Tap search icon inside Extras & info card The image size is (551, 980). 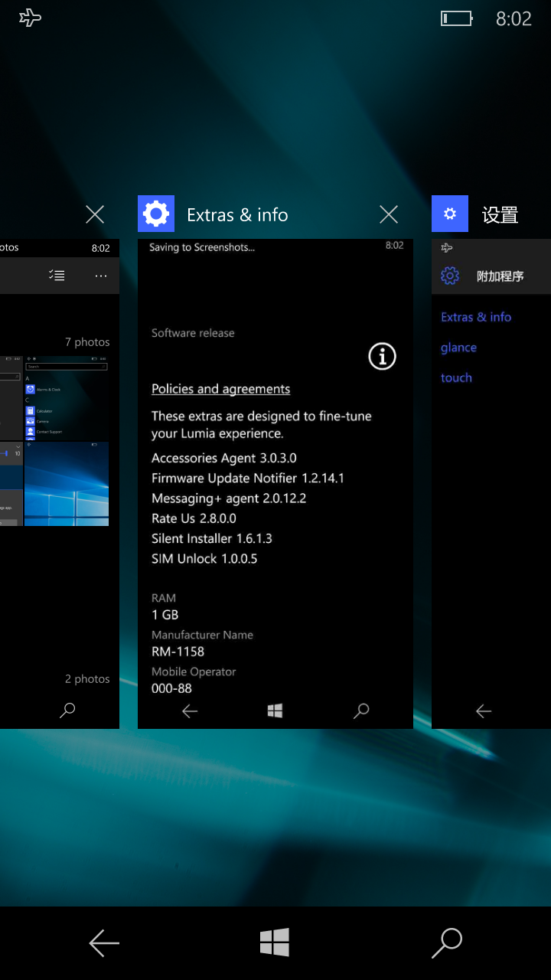coord(361,711)
